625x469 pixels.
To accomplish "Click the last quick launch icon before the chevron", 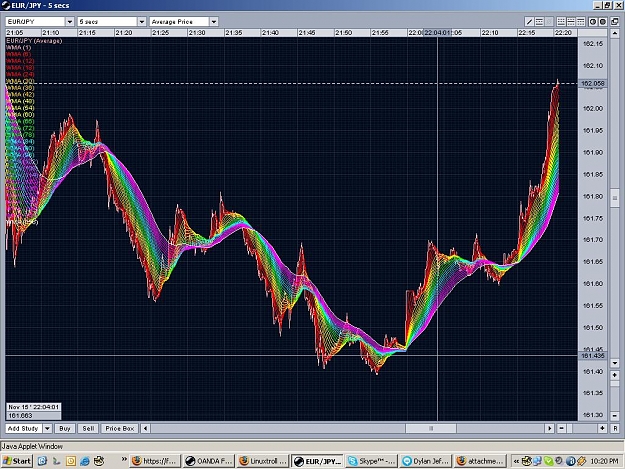I will pos(99,461).
